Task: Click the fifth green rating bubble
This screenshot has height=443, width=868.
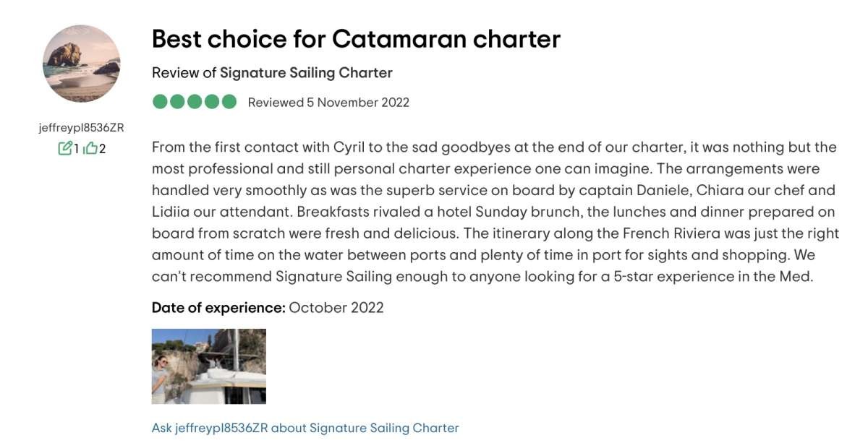Action: click(229, 102)
